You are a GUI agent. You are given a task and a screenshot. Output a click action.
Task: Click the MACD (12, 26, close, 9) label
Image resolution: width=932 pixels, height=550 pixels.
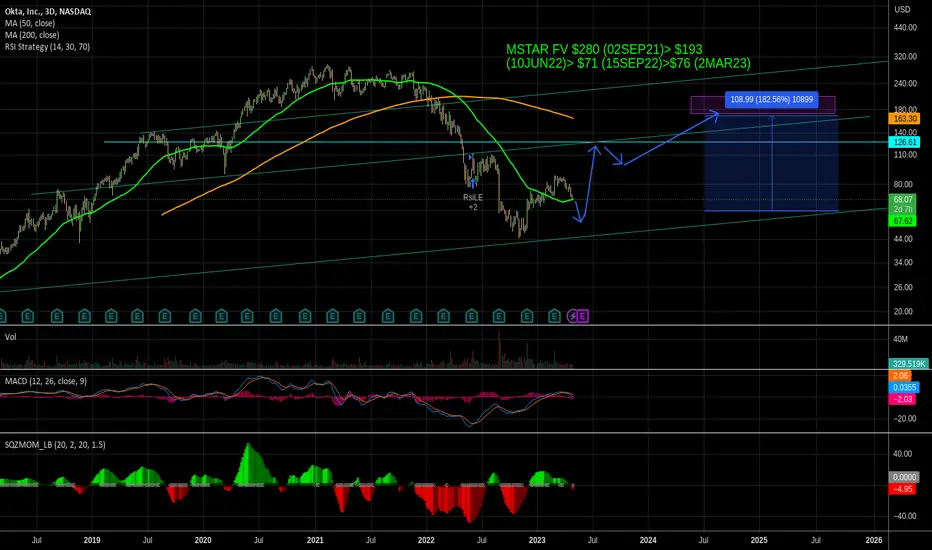click(x=46, y=381)
